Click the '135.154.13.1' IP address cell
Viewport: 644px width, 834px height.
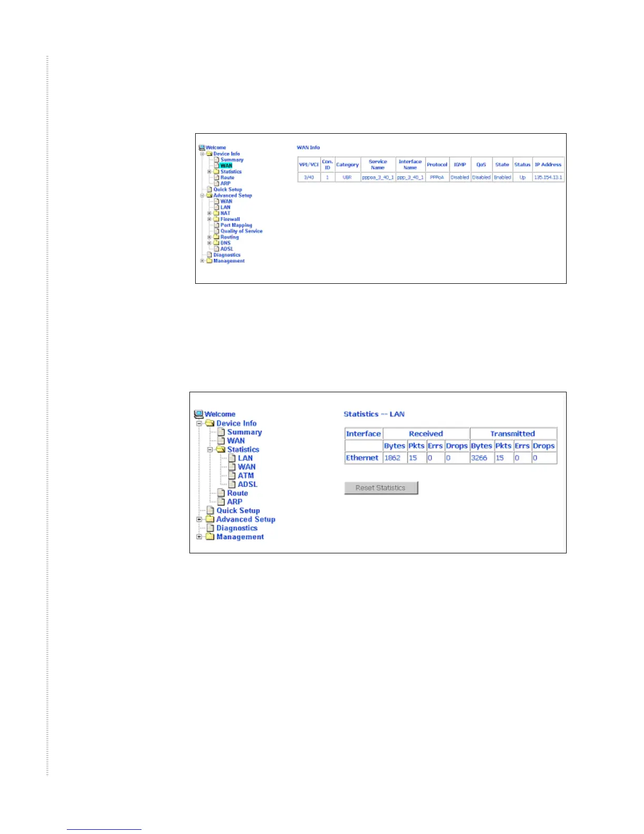click(x=548, y=177)
